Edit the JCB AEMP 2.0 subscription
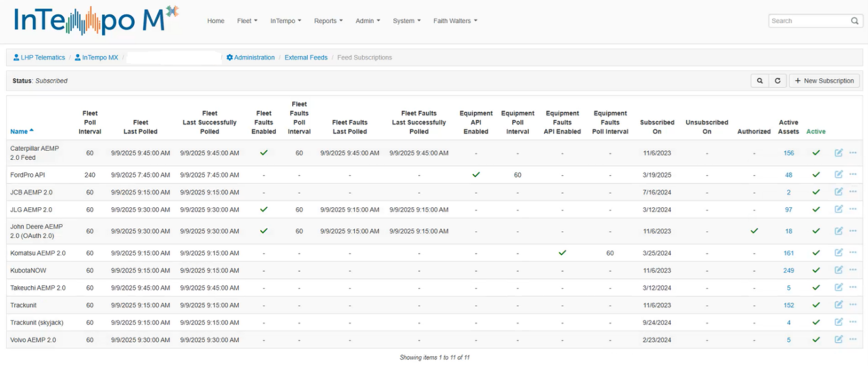Image resolution: width=868 pixels, height=366 pixels. [839, 192]
